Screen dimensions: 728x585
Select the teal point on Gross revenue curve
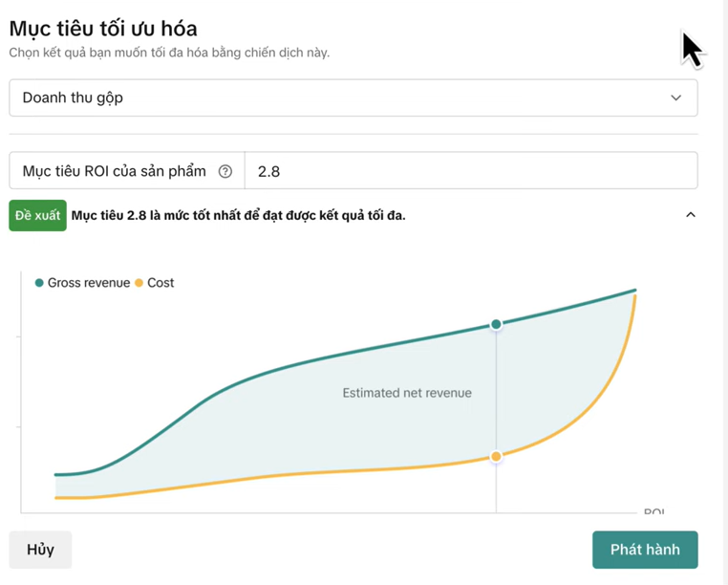click(x=496, y=325)
